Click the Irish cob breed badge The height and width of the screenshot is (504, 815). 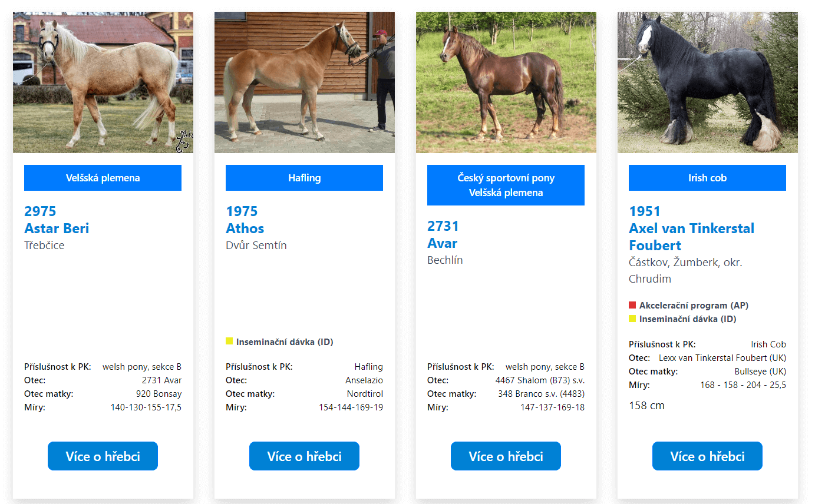[x=707, y=177]
